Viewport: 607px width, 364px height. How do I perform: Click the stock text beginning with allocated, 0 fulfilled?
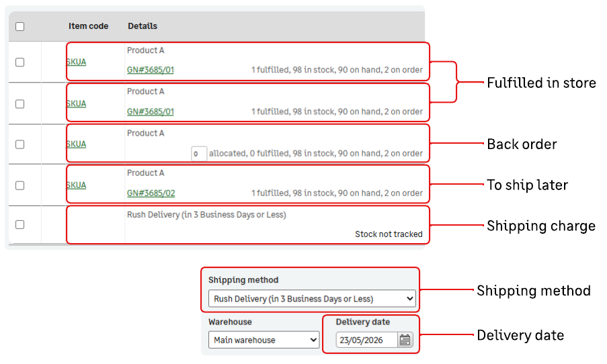click(316, 154)
